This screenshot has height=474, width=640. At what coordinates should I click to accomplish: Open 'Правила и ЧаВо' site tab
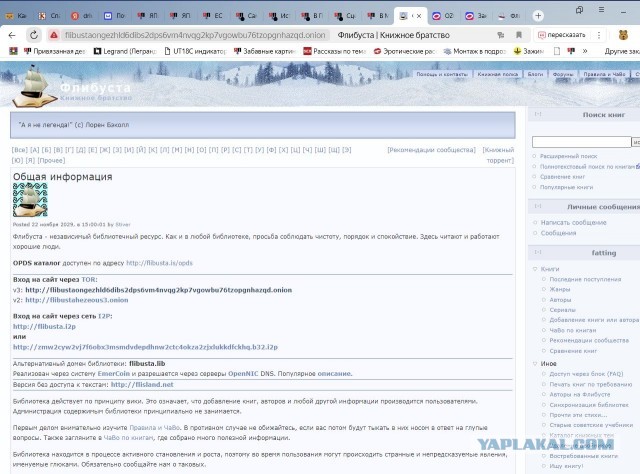[x=604, y=74]
